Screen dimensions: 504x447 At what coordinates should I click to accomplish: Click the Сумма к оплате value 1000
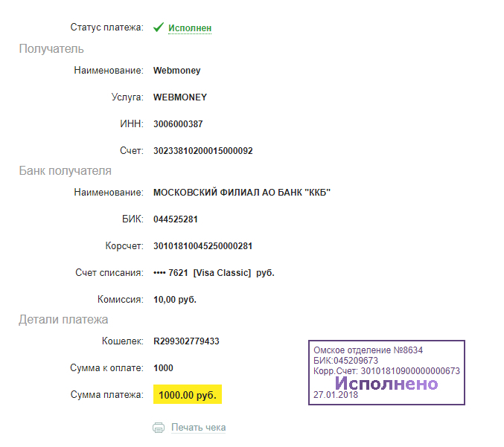tap(163, 368)
